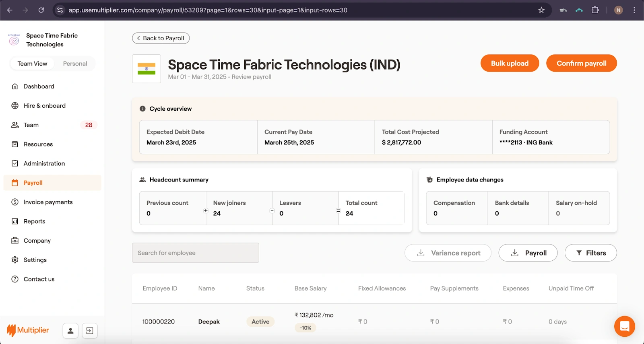The height and width of the screenshot is (344, 644).
Task: Open Invoice payments menu item
Action: [52, 202]
